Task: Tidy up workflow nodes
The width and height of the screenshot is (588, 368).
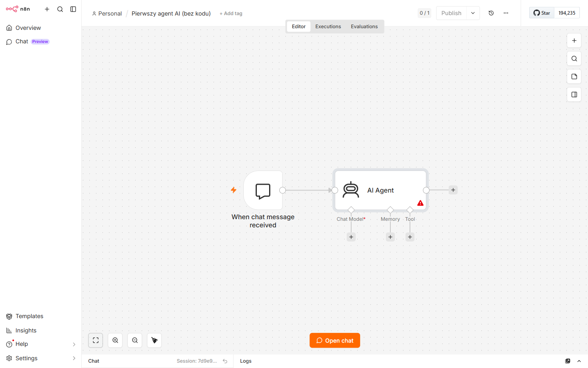Action: click(154, 340)
